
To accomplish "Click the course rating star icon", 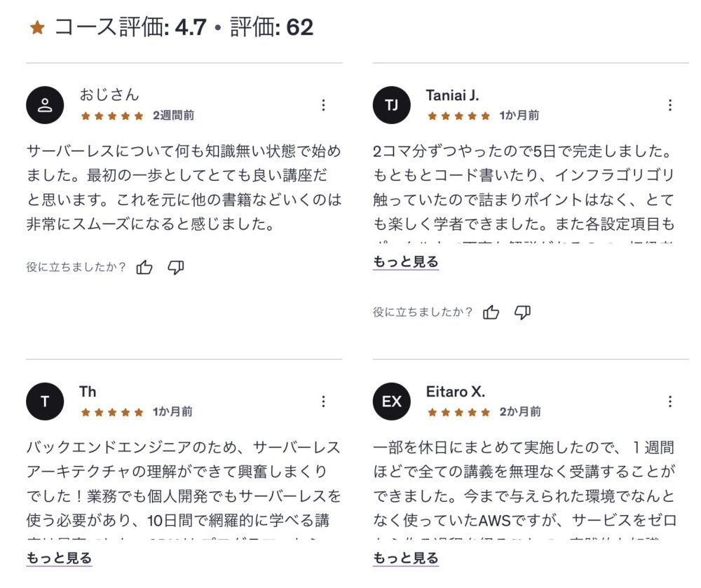I will pos(37,28).
